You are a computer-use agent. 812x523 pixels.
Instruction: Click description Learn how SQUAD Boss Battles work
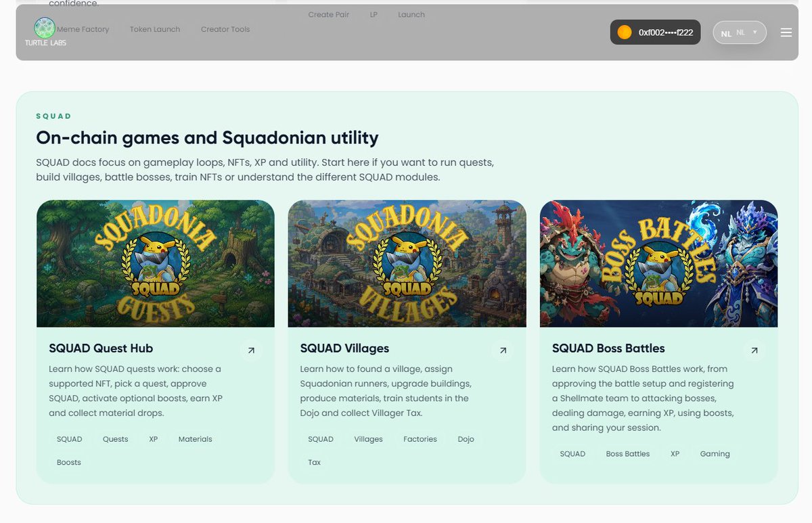[x=643, y=399]
